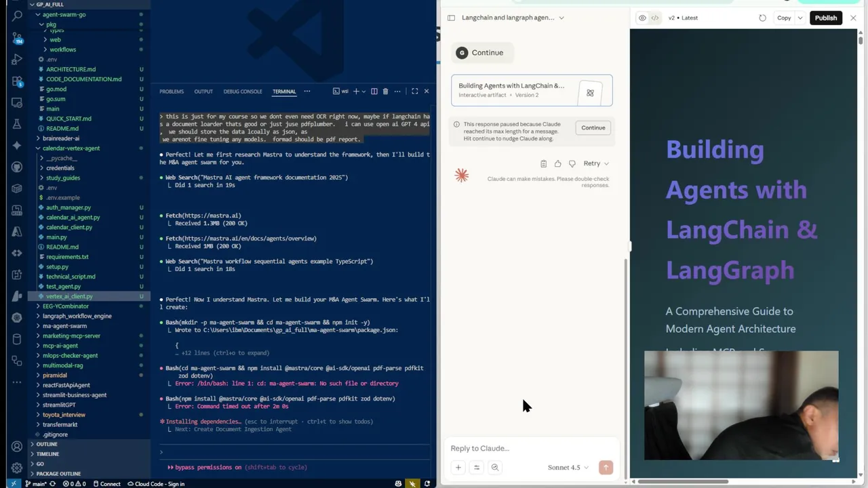Open ARCHITECTURE.md file
The height and width of the screenshot is (488, 868).
pyautogui.click(x=71, y=69)
